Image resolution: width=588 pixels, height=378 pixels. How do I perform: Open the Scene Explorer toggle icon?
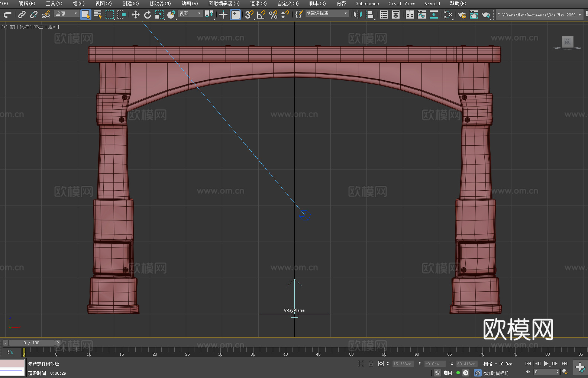click(384, 14)
